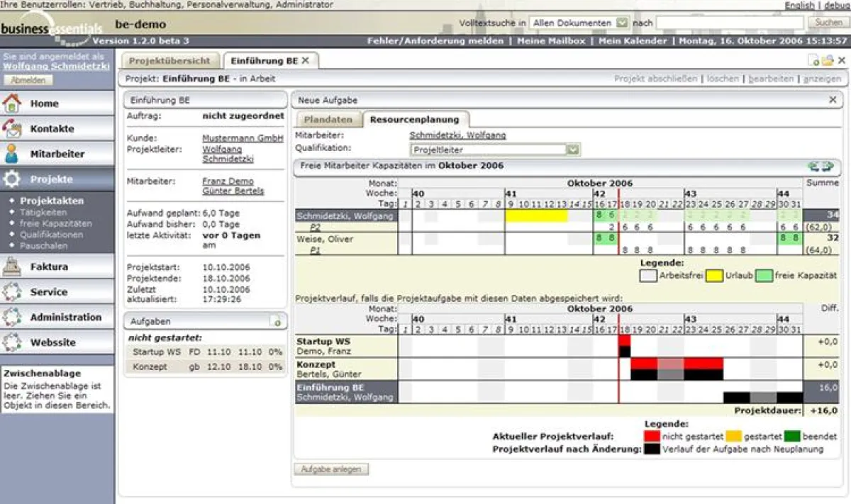
Task: Select freie Kapazitäten in Projekte submenu
Action: pos(56,223)
